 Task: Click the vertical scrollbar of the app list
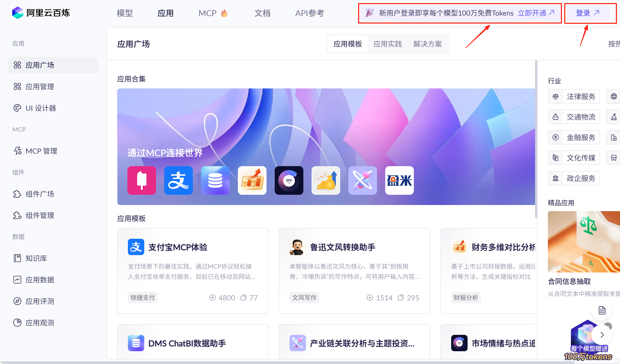(x=536, y=139)
